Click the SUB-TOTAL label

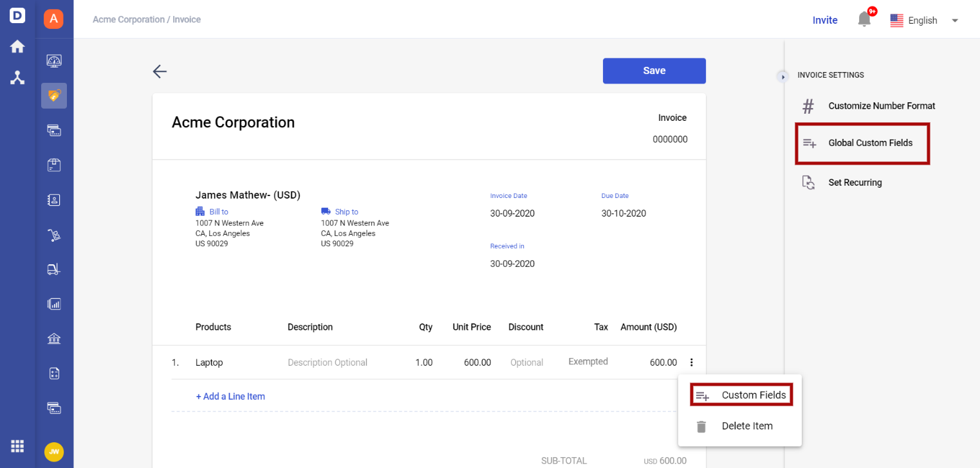(x=564, y=461)
